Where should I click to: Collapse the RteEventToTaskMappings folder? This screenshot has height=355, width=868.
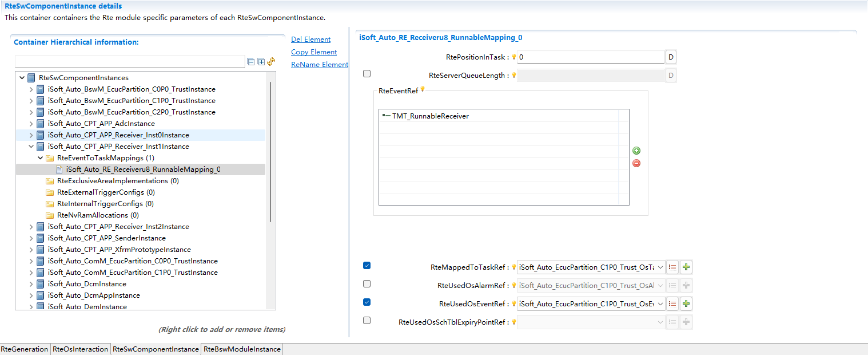click(40, 158)
